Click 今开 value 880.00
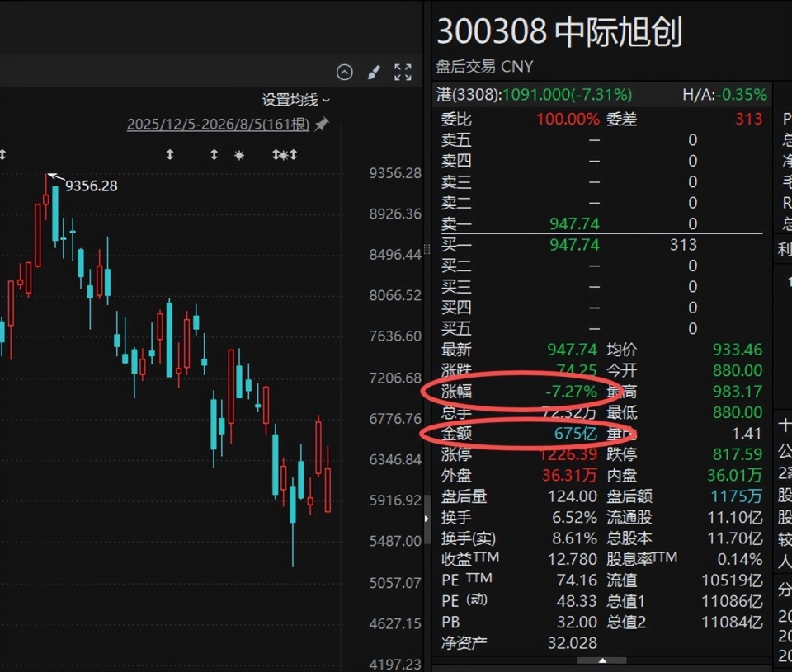This screenshot has width=792, height=672. coord(738,370)
